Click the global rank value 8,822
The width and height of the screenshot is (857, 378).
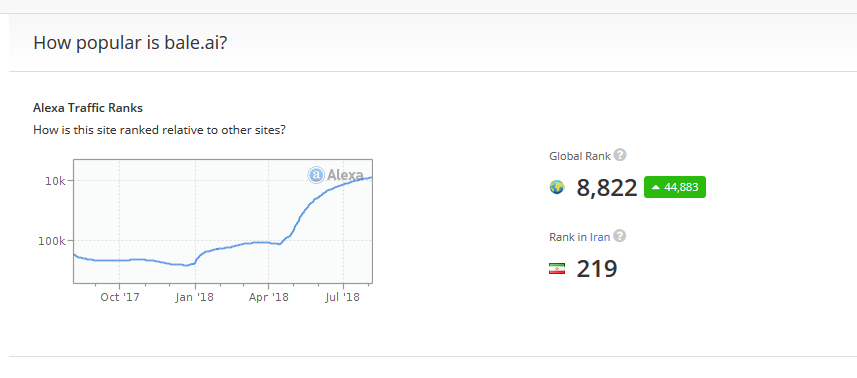point(607,188)
